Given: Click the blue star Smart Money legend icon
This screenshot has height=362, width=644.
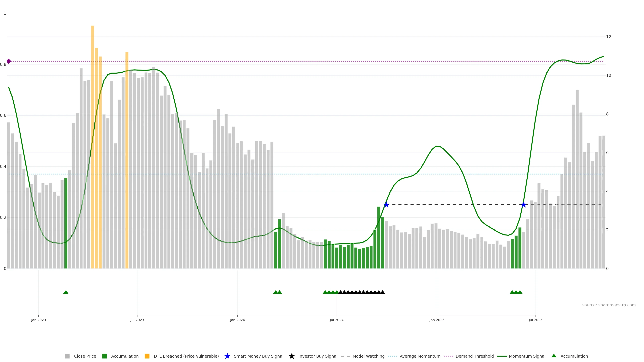Looking at the screenshot, I should coord(227,356).
